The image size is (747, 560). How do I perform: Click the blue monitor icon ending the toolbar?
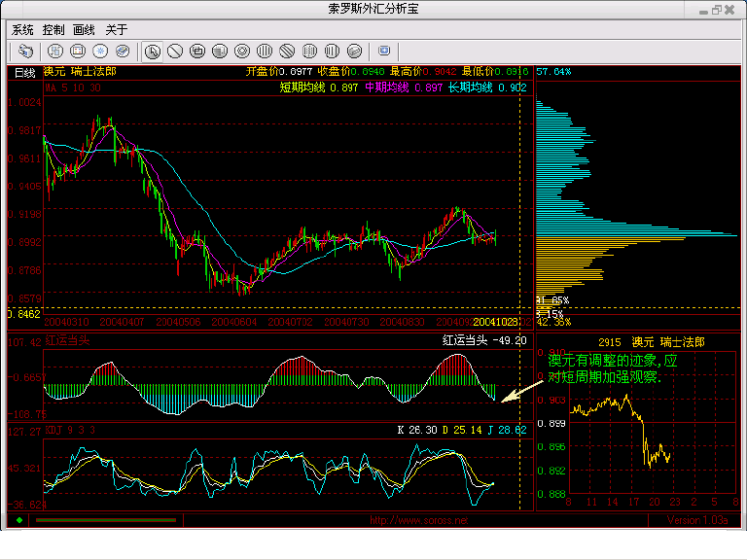[x=384, y=50]
